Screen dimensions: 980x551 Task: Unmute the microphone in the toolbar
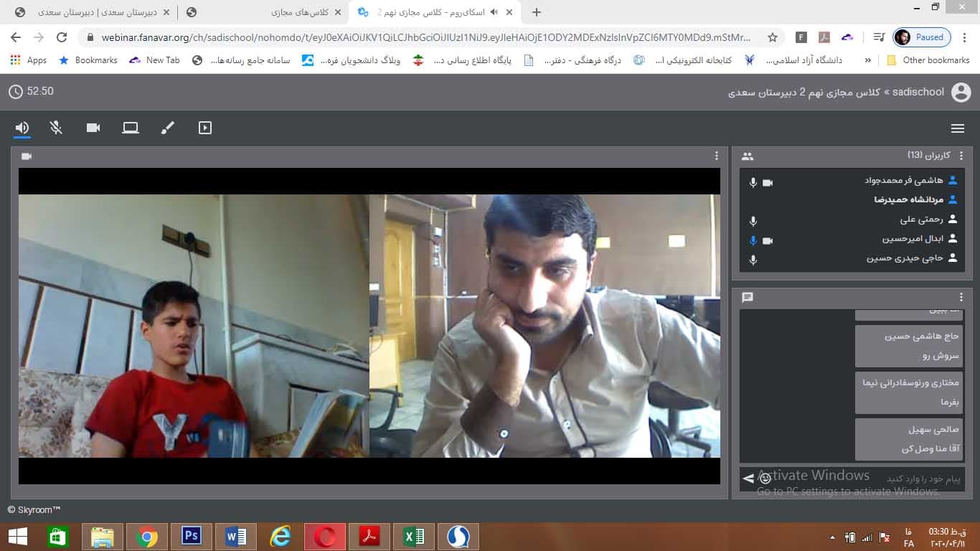[56, 128]
